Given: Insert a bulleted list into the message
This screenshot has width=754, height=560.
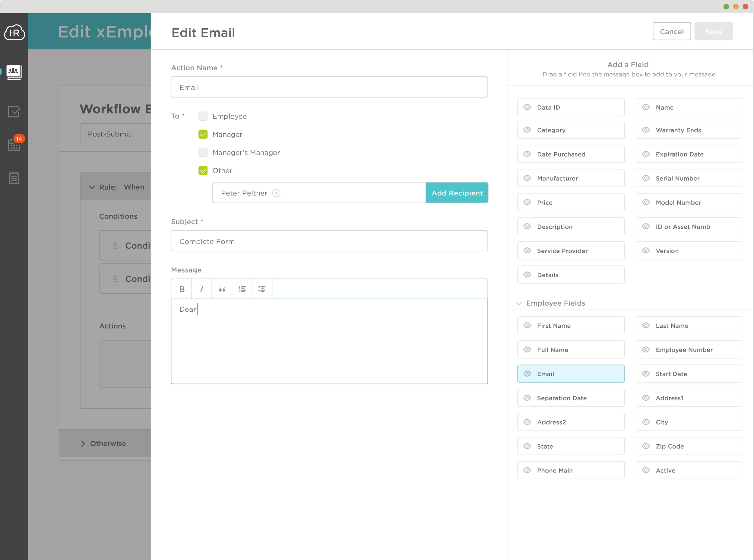Looking at the screenshot, I should point(261,288).
